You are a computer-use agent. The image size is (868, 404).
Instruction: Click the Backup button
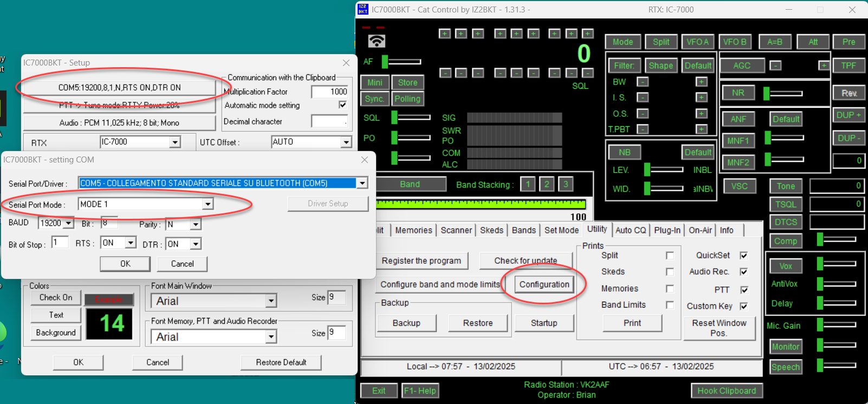coord(406,323)
